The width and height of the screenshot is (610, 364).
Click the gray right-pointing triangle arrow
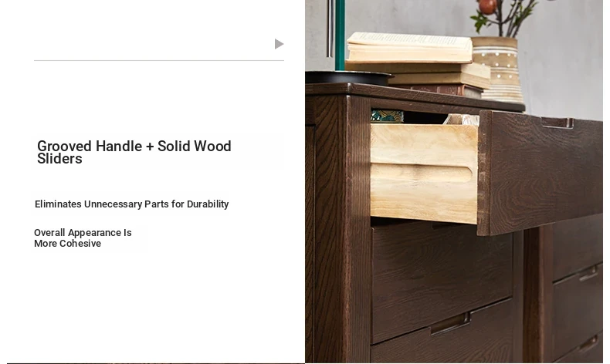(279, 44)
